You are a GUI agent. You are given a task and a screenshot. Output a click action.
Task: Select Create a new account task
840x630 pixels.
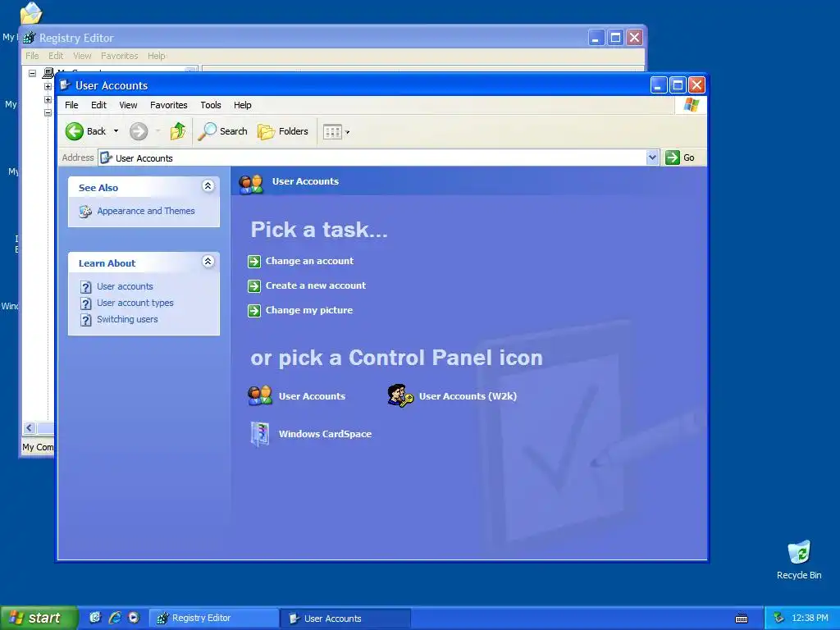tap(316, 285)
